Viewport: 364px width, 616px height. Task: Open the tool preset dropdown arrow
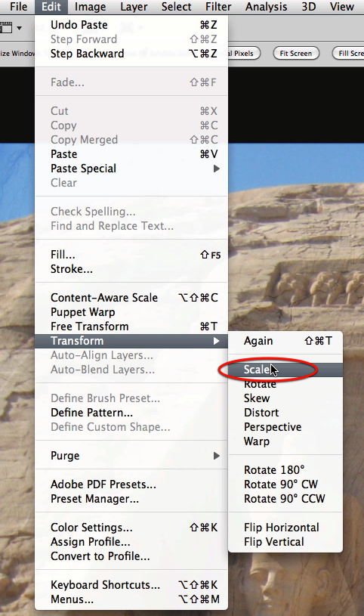tap(19, 28)
